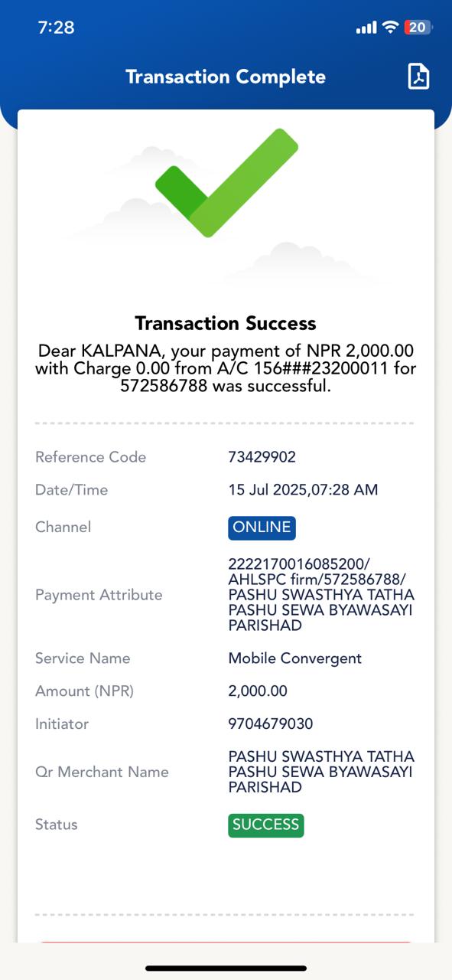Tap the red button at card bottom
Image resolution: width=452 pixels, height=980 pixels.
(x=226, y=942)
